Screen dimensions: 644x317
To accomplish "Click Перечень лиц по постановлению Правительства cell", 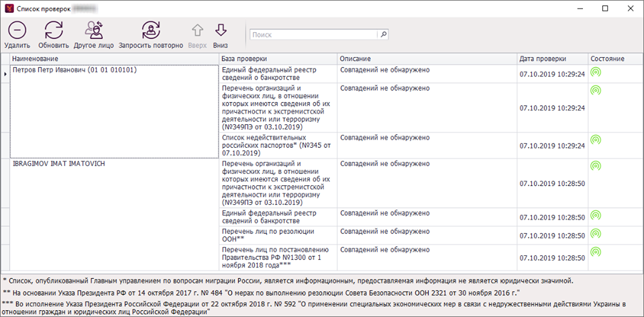I will 278,257.
